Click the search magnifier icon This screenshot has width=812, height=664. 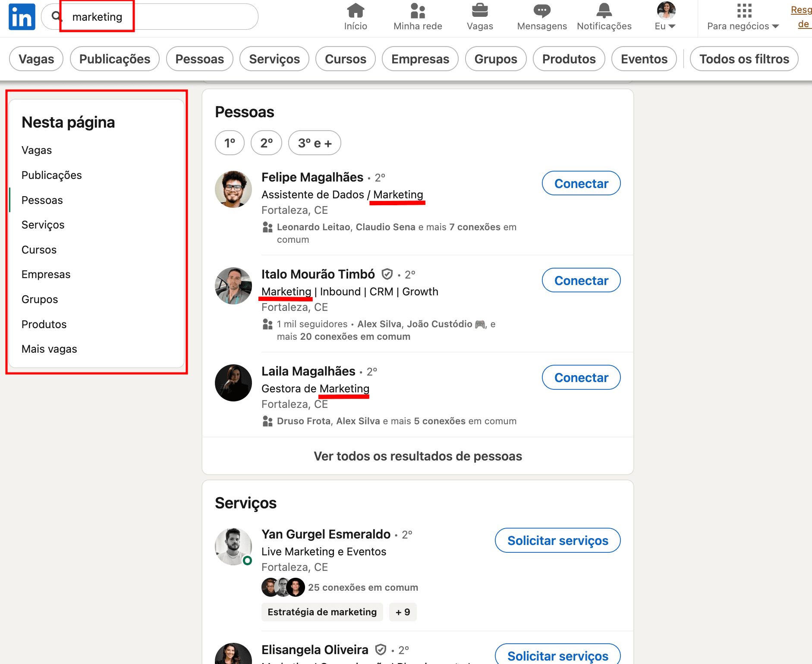56,17
